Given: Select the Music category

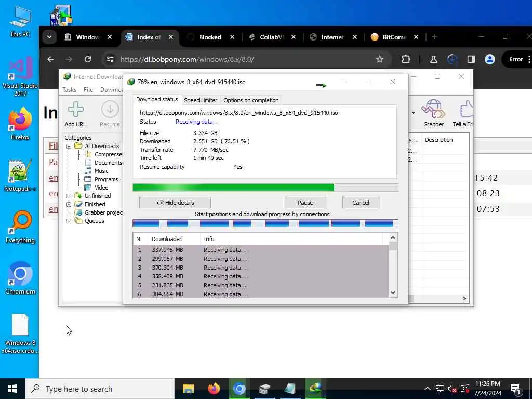Looking at the screenshot, I should click(101, 171).
